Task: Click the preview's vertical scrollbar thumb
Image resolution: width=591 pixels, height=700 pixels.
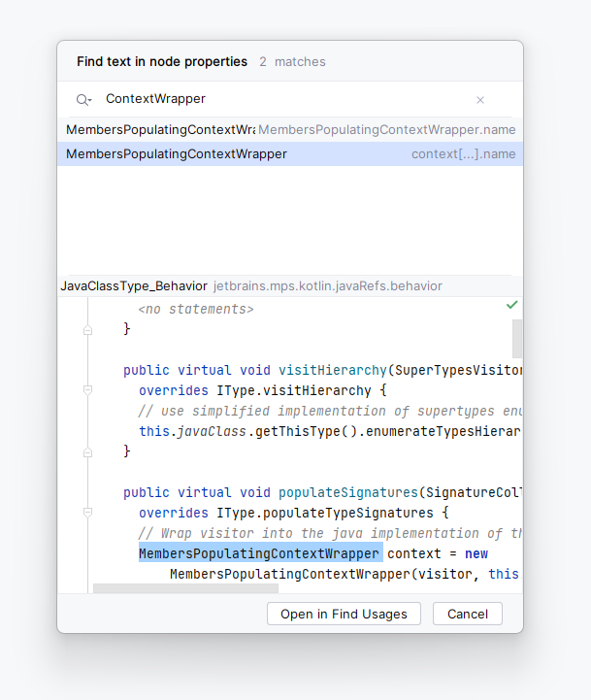Action: tap(517, 339)
